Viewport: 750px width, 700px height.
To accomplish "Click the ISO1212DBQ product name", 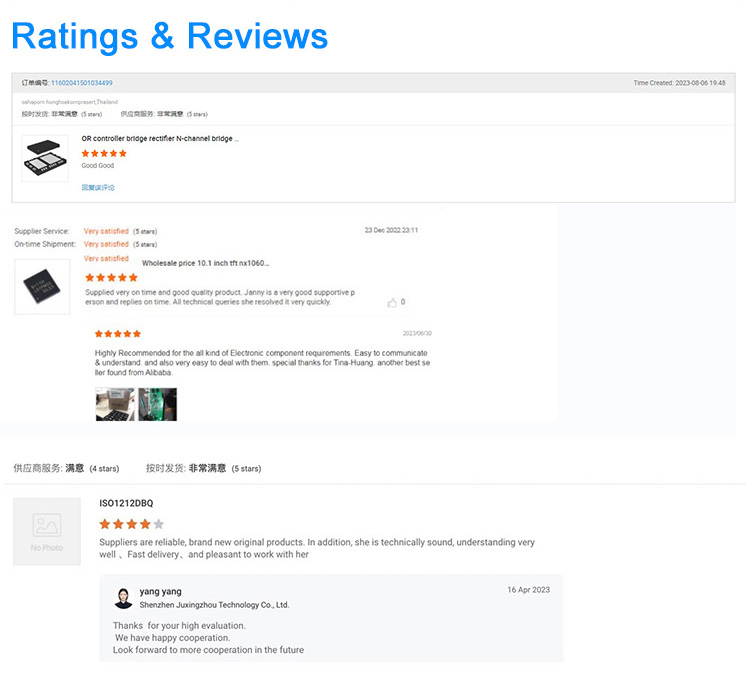I will [x=126, y=503].
